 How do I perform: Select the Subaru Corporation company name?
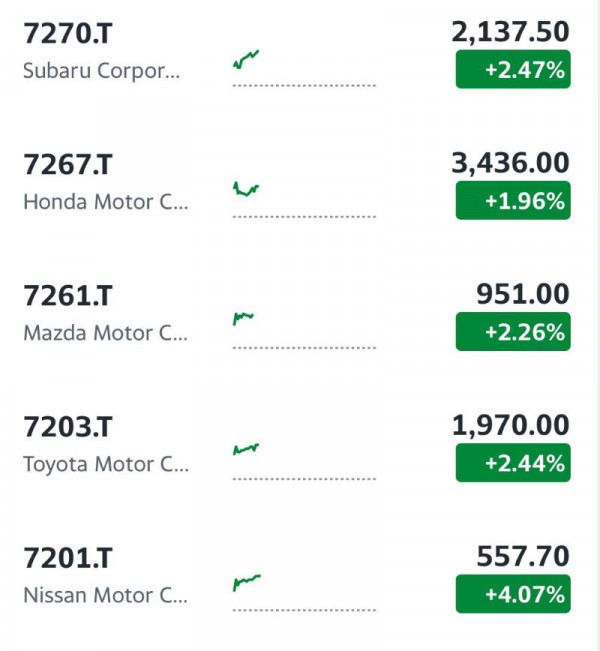coord(102,71)
